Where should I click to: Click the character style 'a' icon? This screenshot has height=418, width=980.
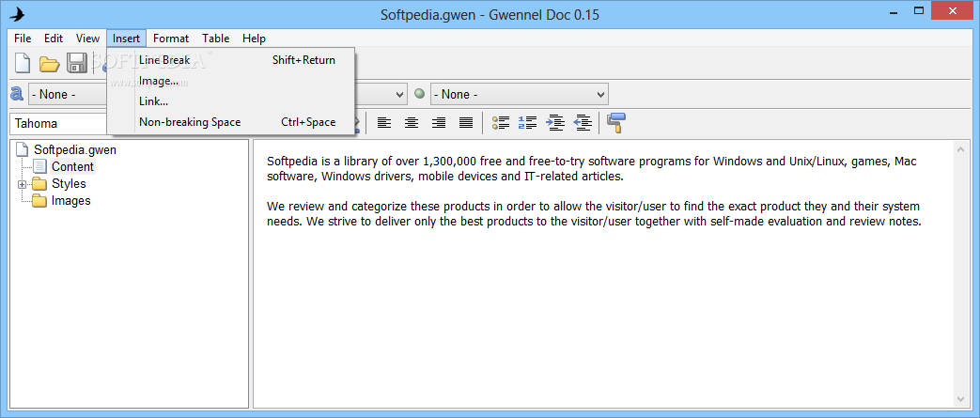coord(17,94)
